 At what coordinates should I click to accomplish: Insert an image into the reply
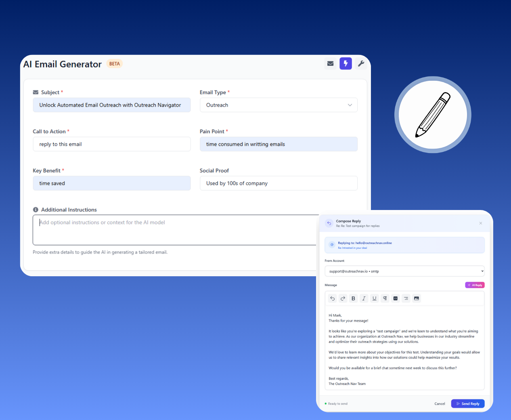click(x=416, y=298)
